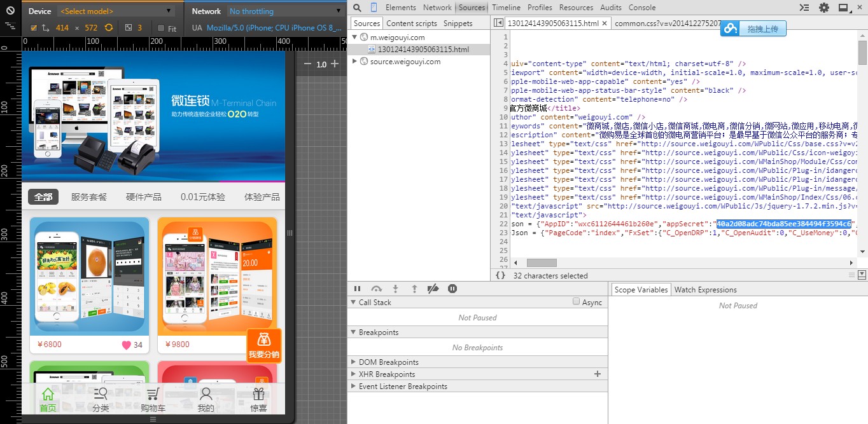Select the 0.01元体验 category tab
This screenshot has width=868, height=424.
tap(203, 197)
